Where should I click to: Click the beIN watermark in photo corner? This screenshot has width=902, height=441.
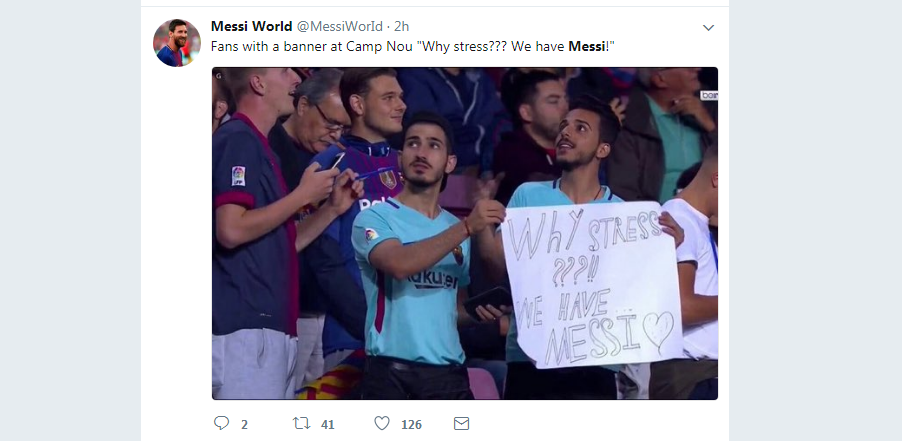click(x=708, y=95)
